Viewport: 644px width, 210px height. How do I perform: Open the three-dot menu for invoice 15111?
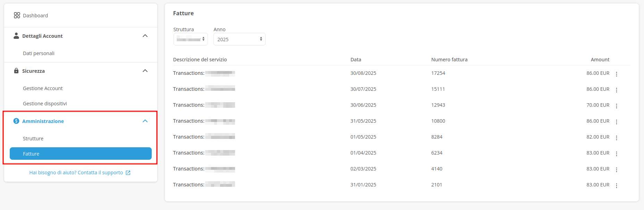click(x=616, y=90)
